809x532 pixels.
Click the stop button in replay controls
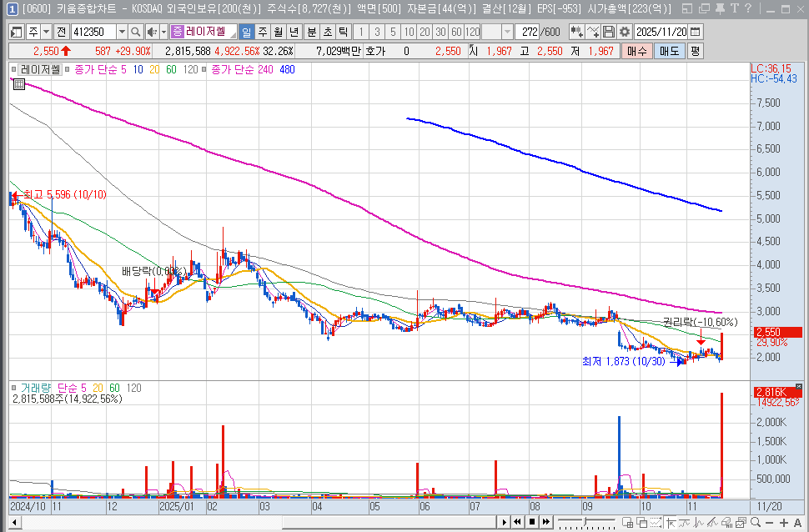pos(532,522)
